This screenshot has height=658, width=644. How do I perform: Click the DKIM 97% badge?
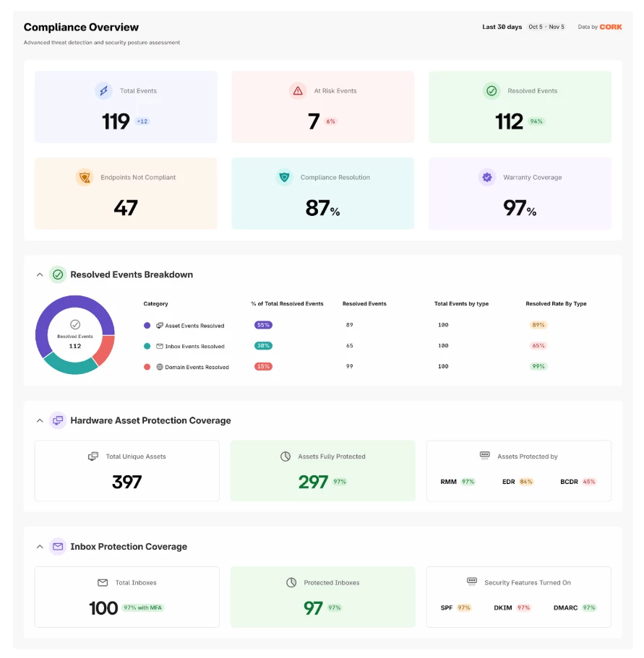(523, 607)
